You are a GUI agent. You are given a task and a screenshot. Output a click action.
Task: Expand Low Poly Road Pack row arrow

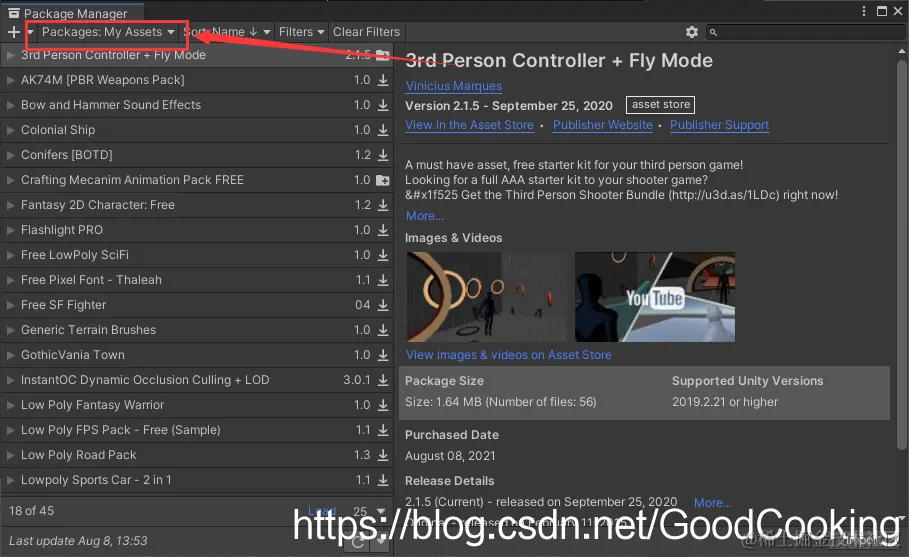(10, 455)
